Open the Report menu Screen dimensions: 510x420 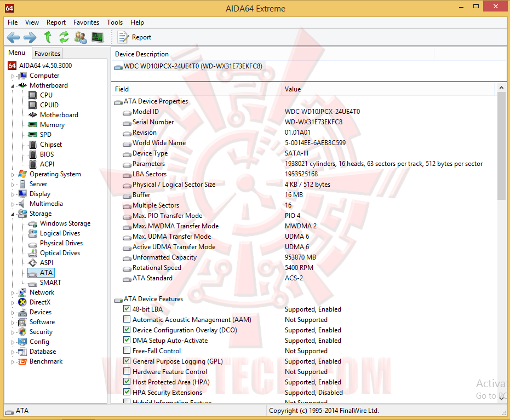pos(56,22)
